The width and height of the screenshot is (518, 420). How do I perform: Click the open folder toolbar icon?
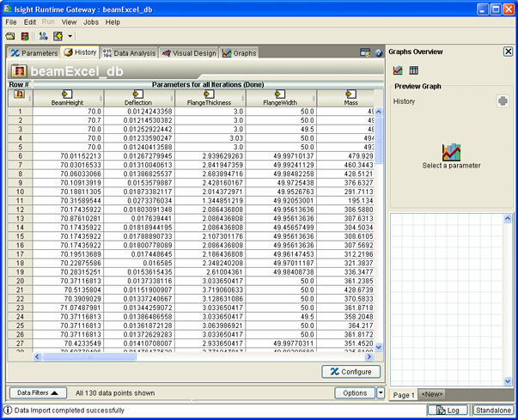[x=10, y=36]
